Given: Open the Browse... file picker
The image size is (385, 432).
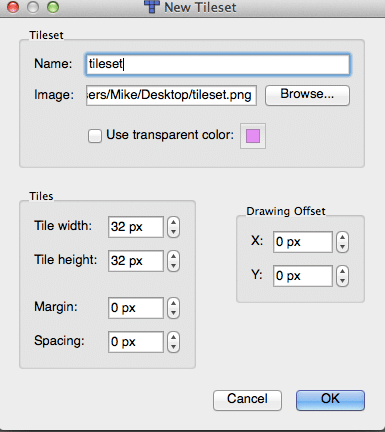Looking at the screenshot, I should pos(307,95).
